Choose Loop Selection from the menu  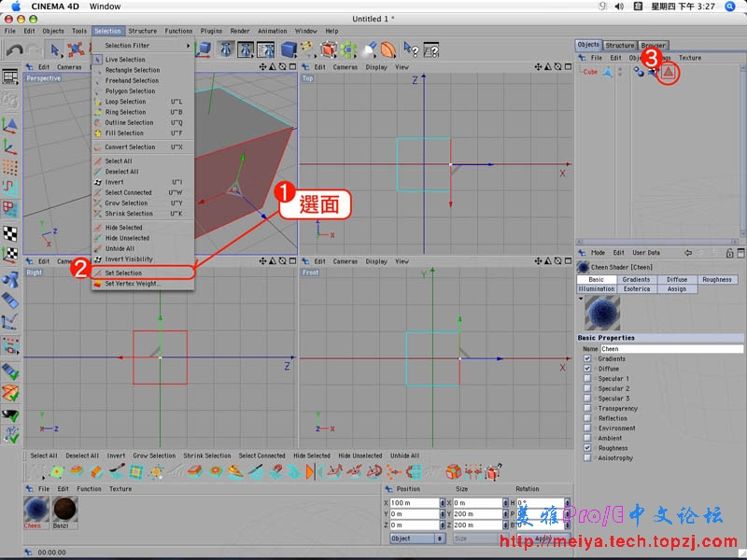coord(143,102)
